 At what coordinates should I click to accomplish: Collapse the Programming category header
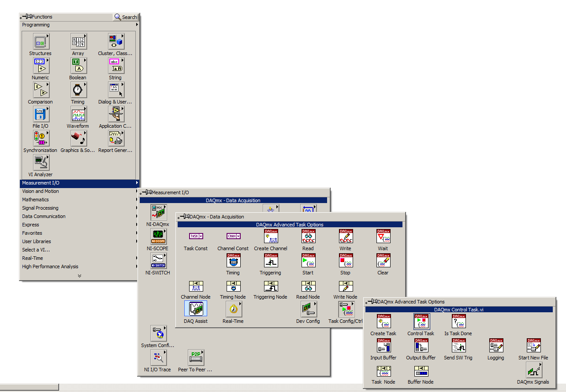80,25
